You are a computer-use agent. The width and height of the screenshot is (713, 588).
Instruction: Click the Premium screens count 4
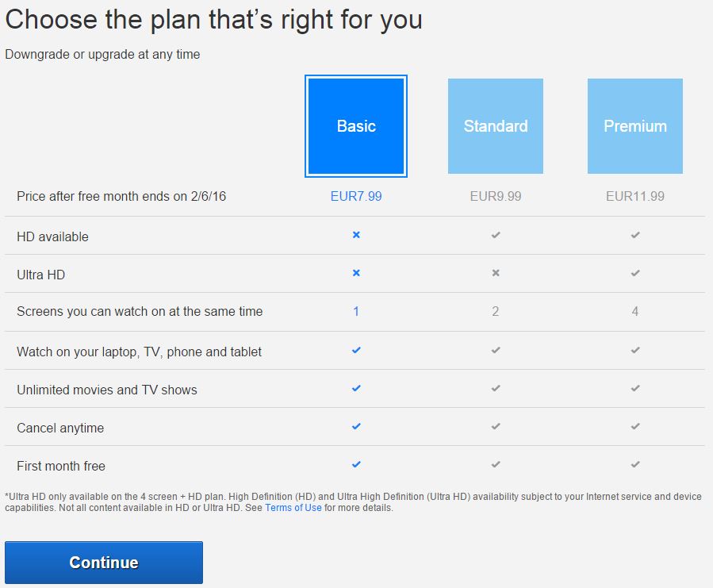pos(635,312)
